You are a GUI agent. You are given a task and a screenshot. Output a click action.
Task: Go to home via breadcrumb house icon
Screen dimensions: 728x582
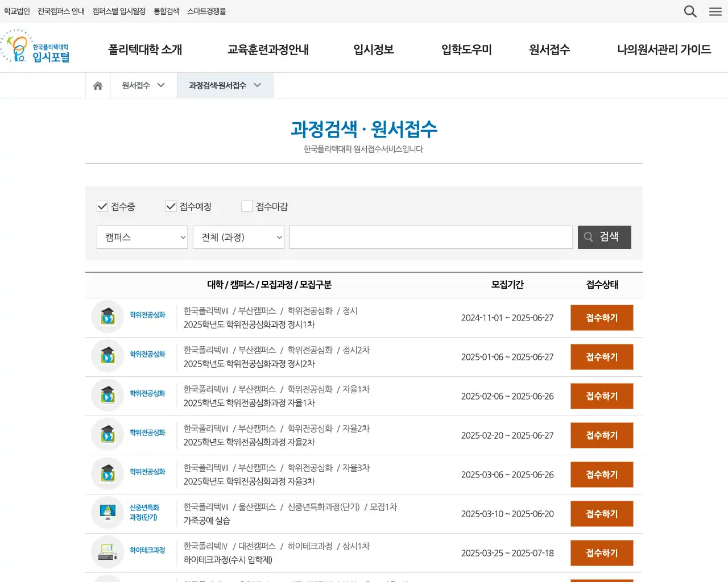click(x=98, y=85)
